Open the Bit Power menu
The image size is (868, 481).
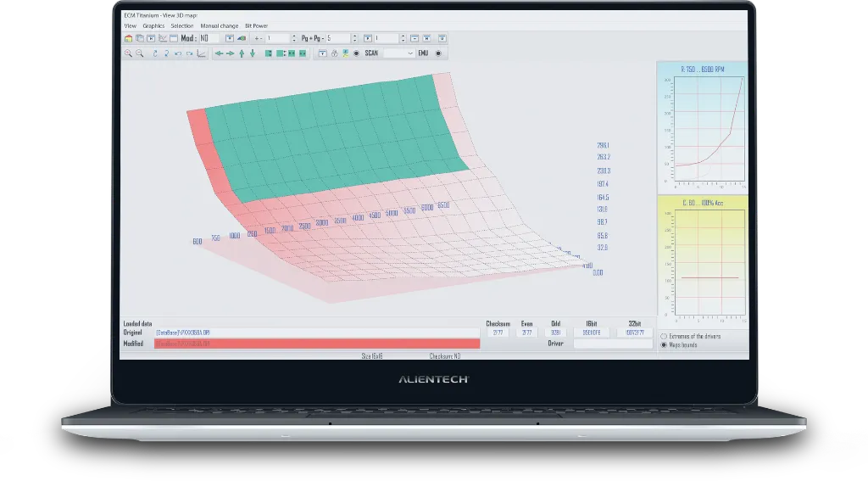pos(256,25)
